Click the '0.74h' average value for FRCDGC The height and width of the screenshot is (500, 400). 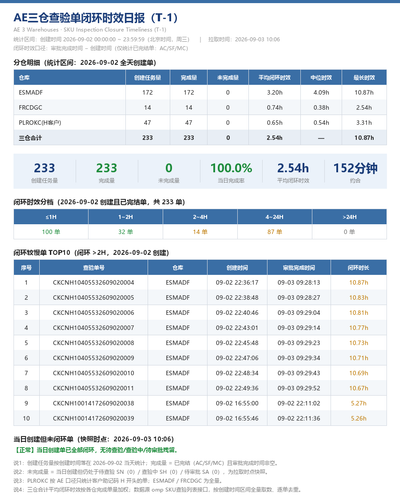274,108
